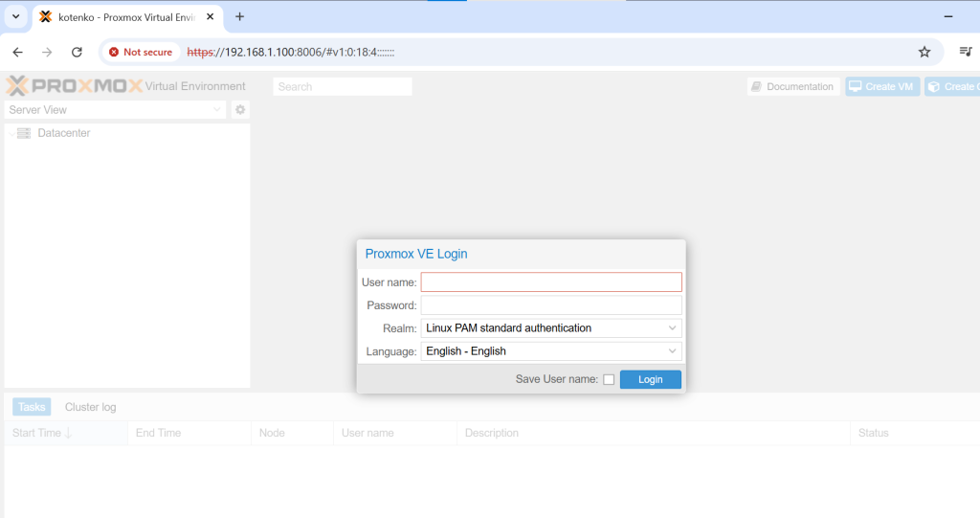Click the browser forward arrow

(x=47, y=52)
